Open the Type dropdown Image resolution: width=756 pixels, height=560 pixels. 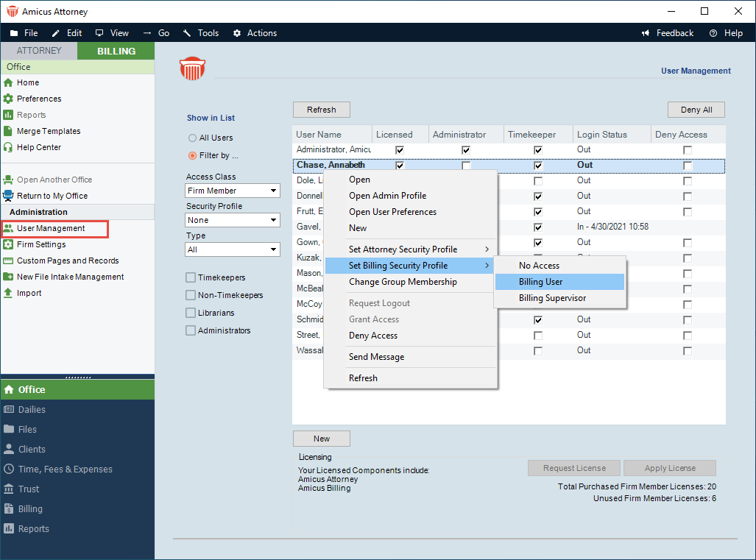(x=233, y=249)
